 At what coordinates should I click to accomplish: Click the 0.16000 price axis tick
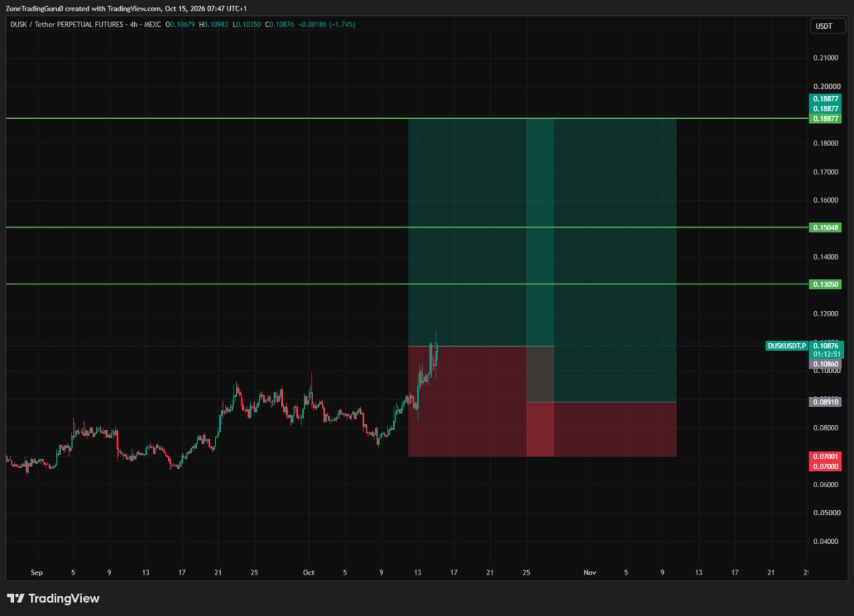(826, 200)
